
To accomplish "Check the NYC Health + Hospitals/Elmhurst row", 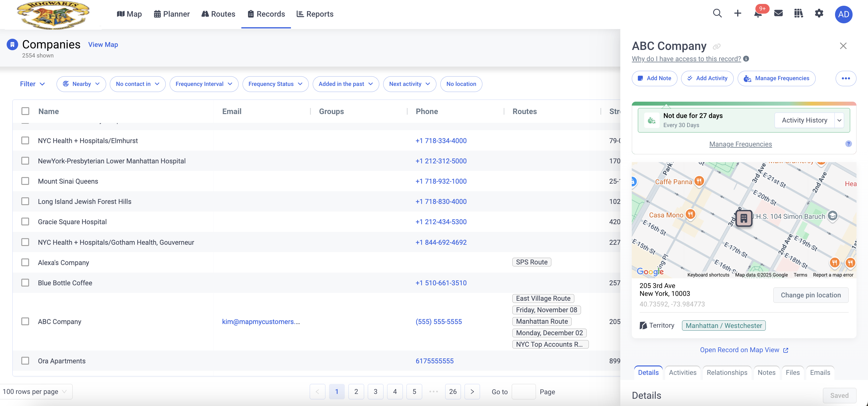I will 25,140.
